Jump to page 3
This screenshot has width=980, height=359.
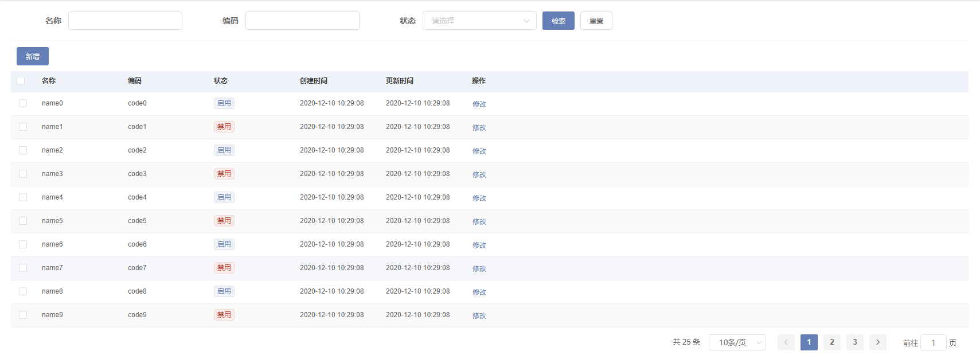(854, 342)
